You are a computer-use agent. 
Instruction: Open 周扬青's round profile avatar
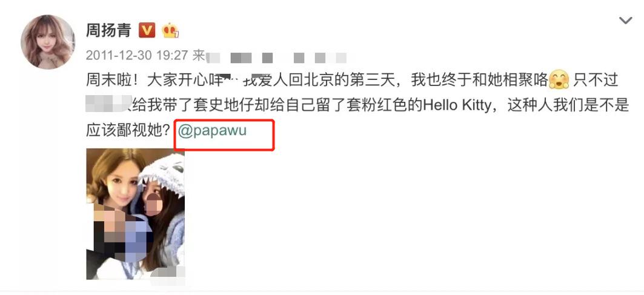tap(48, 42)
